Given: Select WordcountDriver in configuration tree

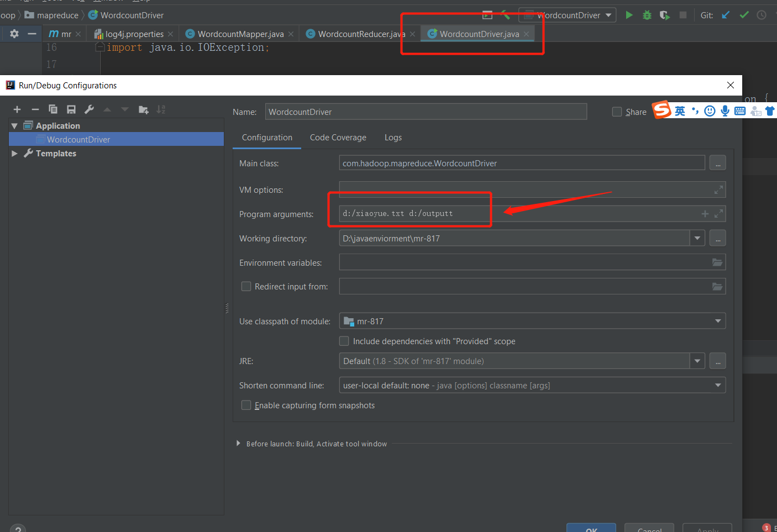Looking at the screenshot, I should point(116,139).
